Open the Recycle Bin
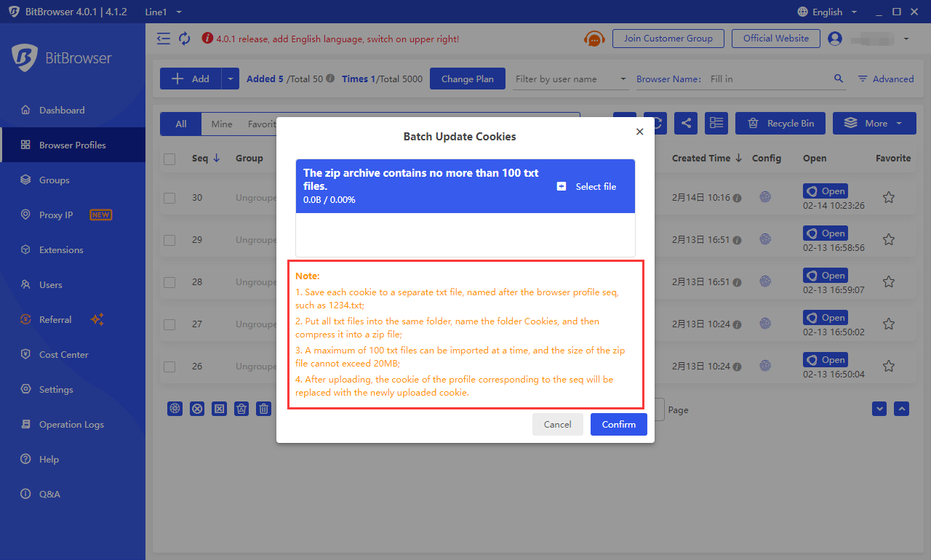The width and height of the screenshot is (931, 560). pos(780,124)
